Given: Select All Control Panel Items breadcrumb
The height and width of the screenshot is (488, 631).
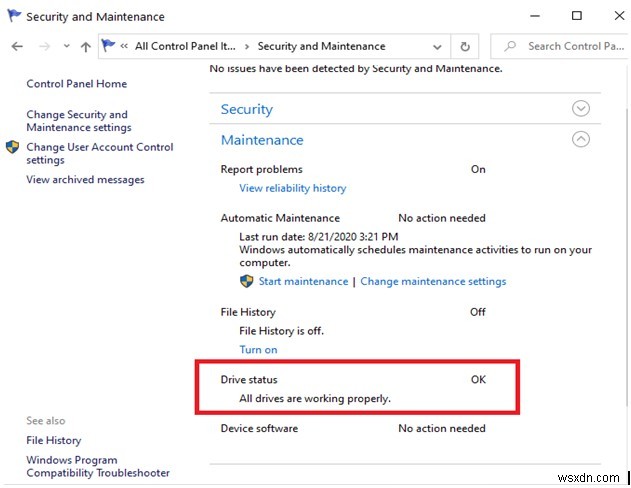Looking at the screenshot, I should 185,46.
